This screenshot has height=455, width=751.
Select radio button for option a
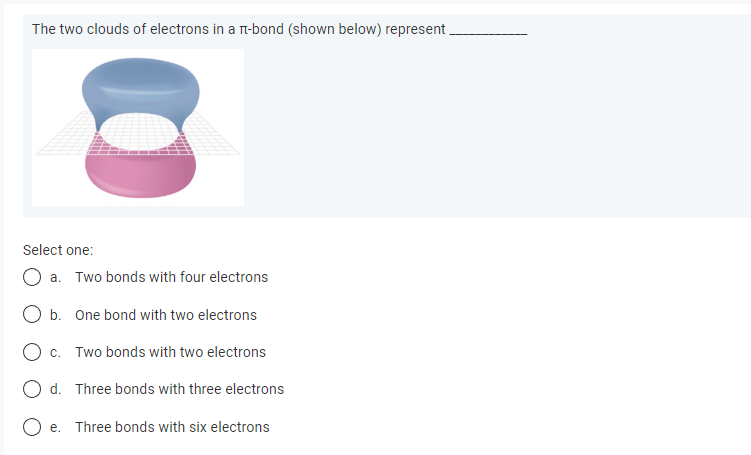(x=32, y=277)
